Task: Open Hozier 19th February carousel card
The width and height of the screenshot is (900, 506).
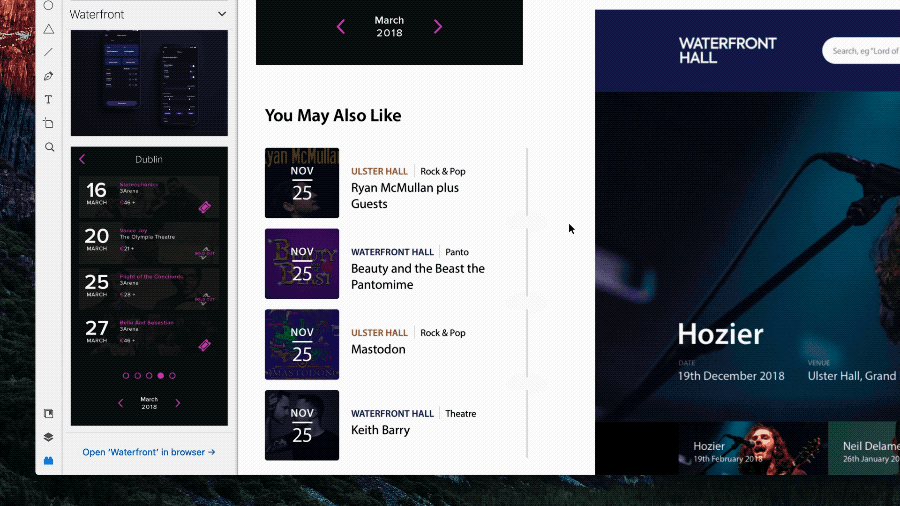Action: pos(753,448)
